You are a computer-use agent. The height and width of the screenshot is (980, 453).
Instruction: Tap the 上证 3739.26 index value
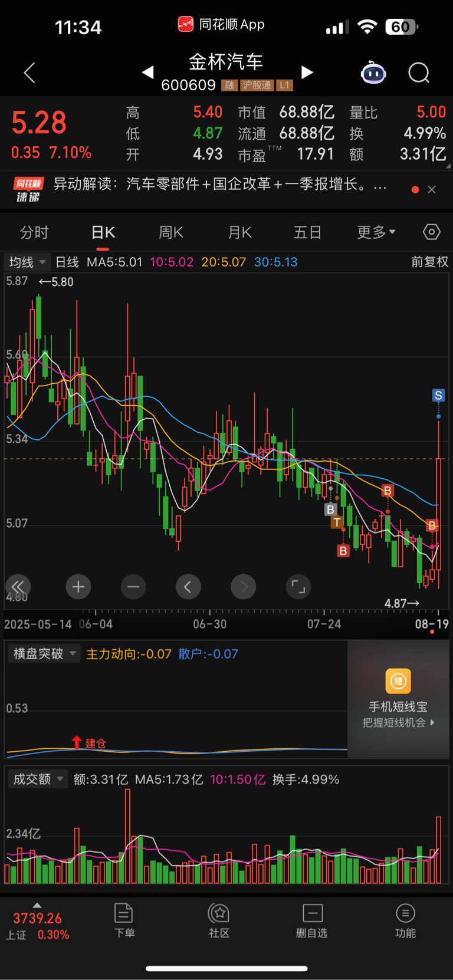pos(37,918)
